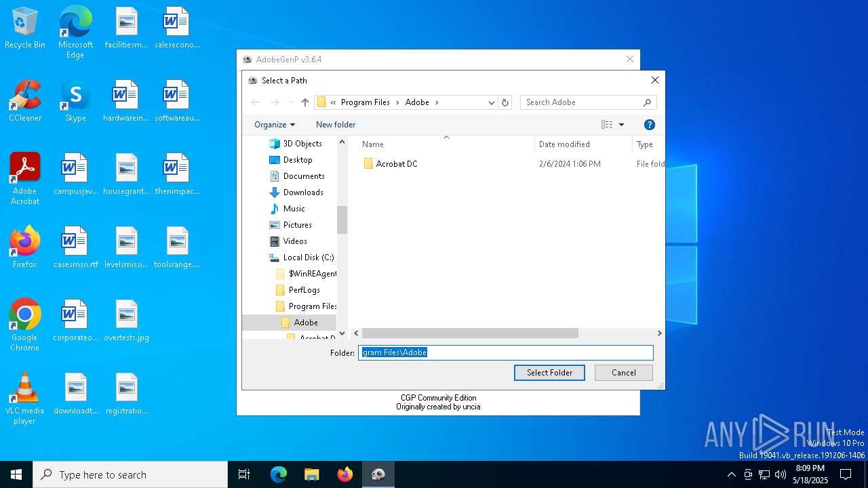
Task: Click the Cancel button
Action: pyautogui.click(x=624, y=373)
